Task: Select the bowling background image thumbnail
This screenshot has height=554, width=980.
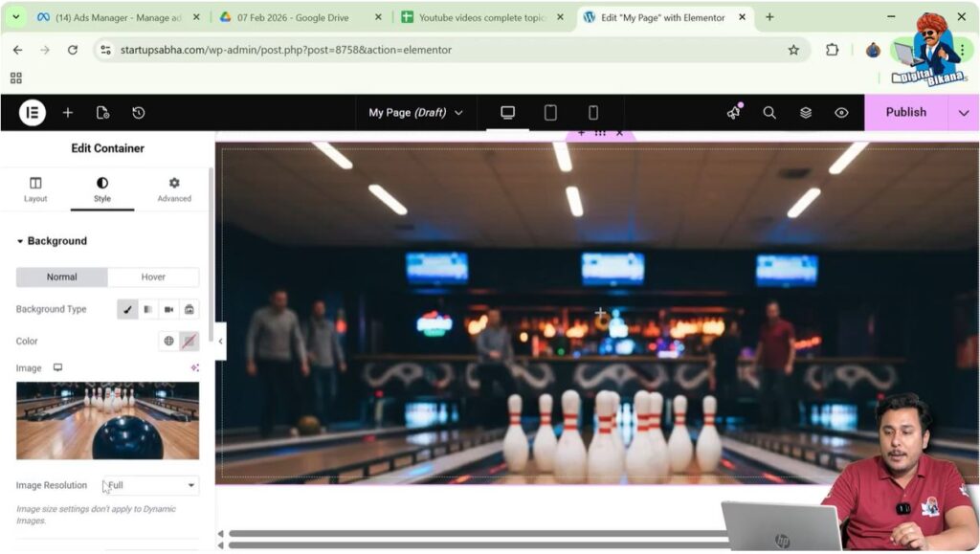Action: coord(107,421)
